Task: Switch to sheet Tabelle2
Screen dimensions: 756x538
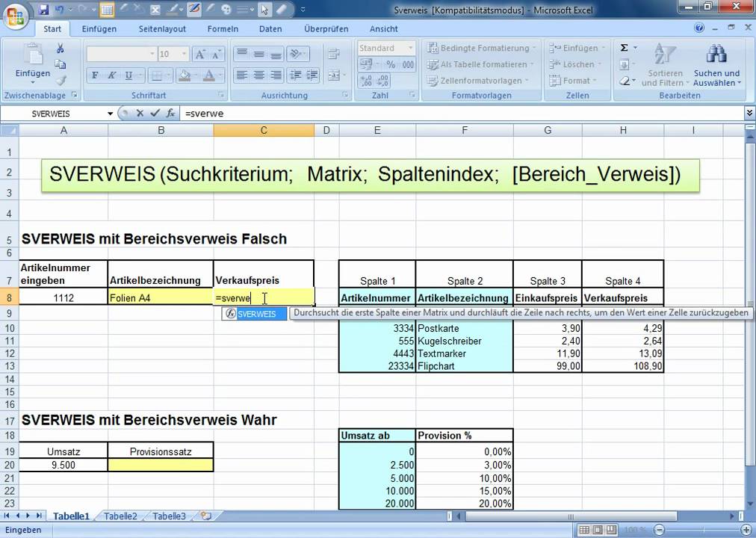Action: click(120, 516)
